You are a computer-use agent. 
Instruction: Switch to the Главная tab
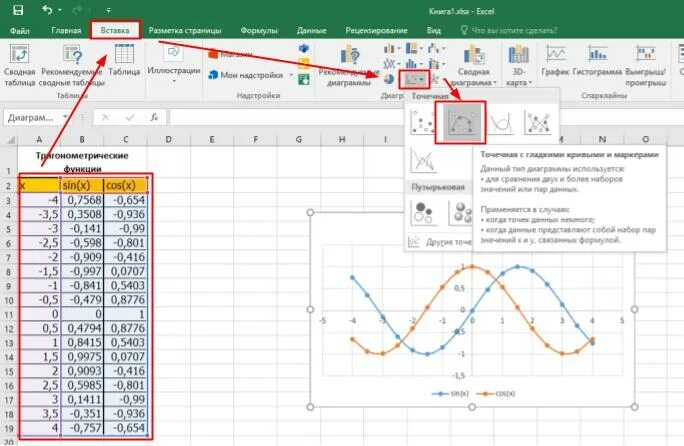click(x=66, y=31)
